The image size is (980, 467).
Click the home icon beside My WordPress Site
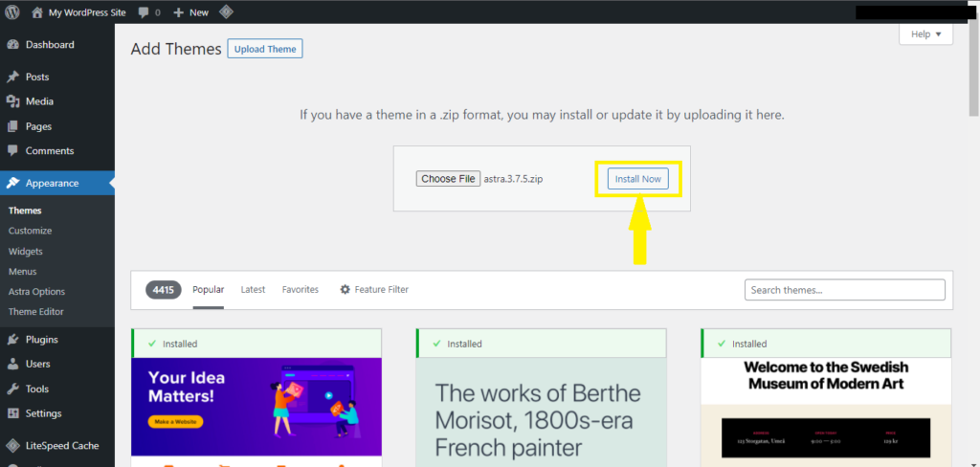[37, 11]
